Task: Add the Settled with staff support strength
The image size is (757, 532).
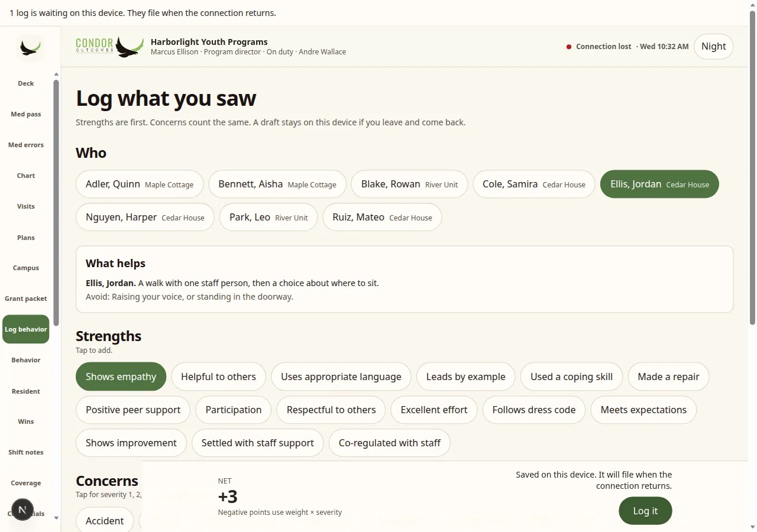Action: coord(257,443)
